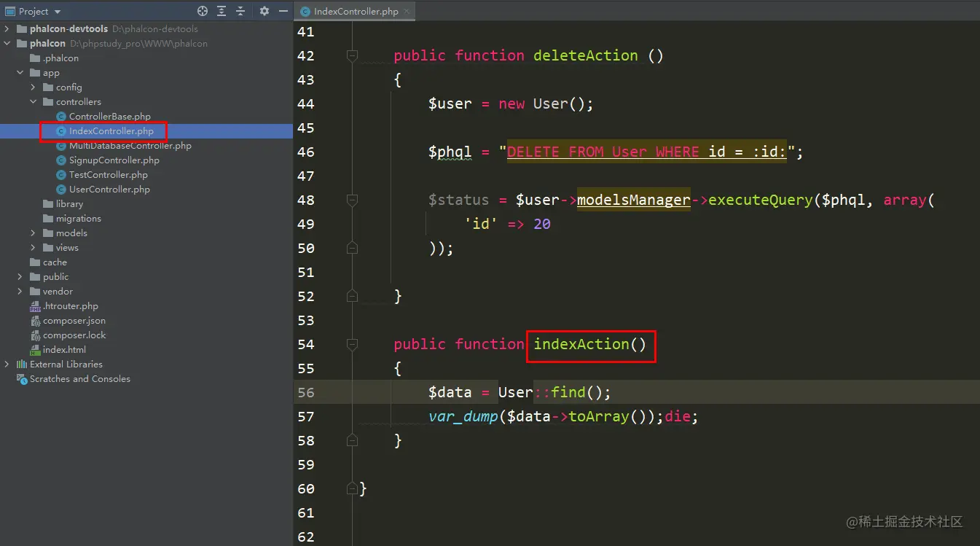
Task: Fold indexAction function at line 54
Action: tap(353, 344)
